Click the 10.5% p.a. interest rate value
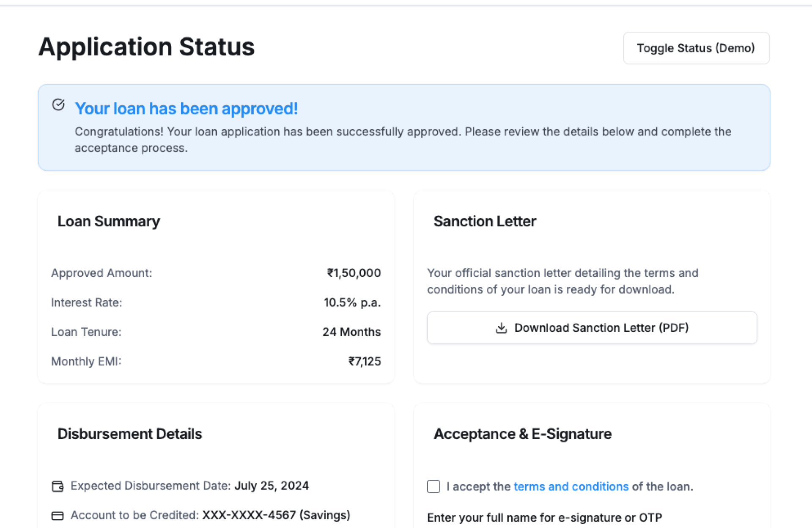The height and width of the screenshot is (528, 812). tap(352, 302)
